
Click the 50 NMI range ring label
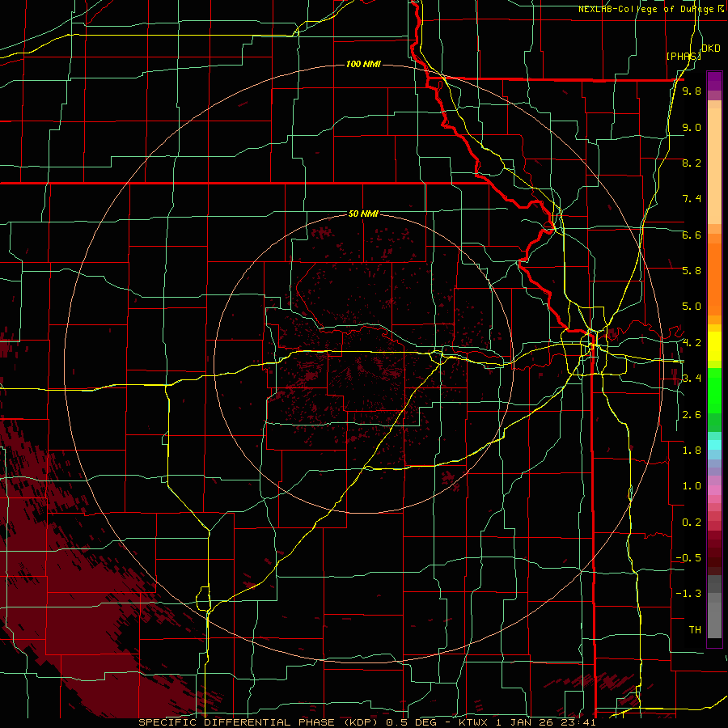pyautogui.click(x=363, y=214)
